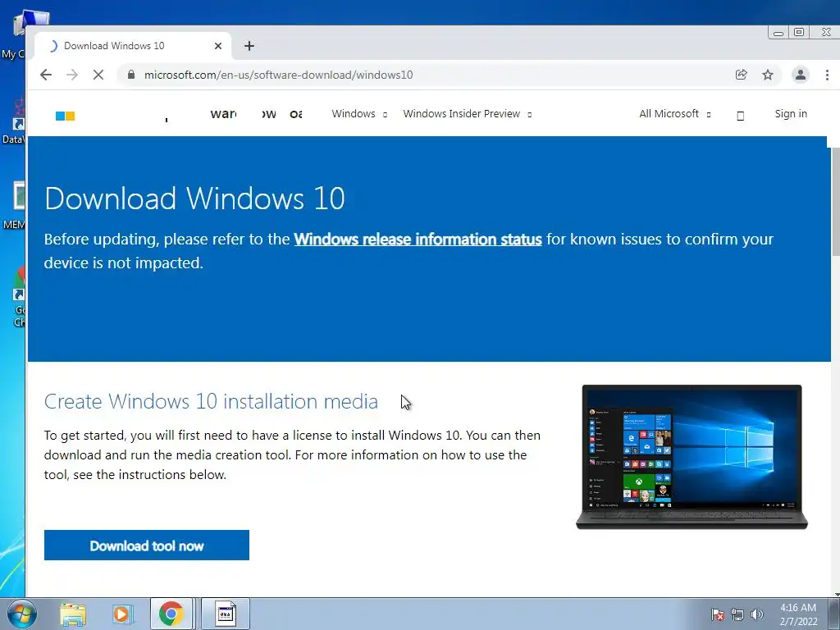The height and width of the screenshot is (630, 840).
Task: Stop loading the page
Action: [x=98, y=75]
